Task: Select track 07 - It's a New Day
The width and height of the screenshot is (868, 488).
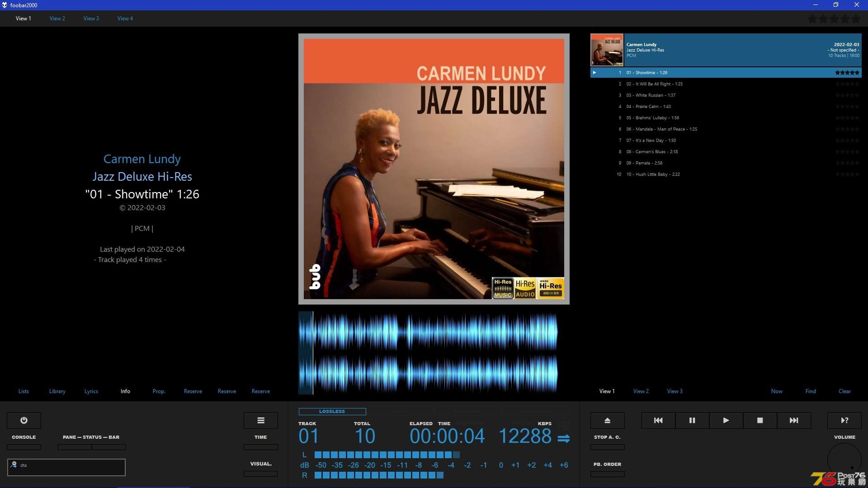Action: tap(726, 141)
